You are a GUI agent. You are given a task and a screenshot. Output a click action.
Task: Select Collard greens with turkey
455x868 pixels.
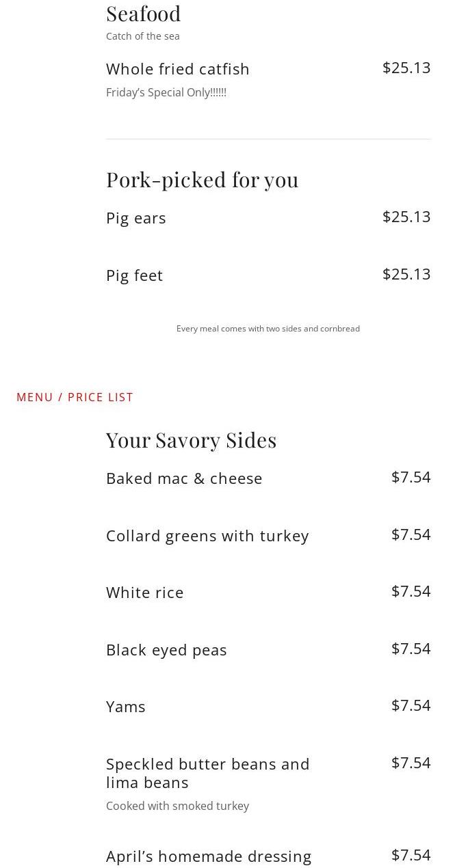[x=207, y=536]
